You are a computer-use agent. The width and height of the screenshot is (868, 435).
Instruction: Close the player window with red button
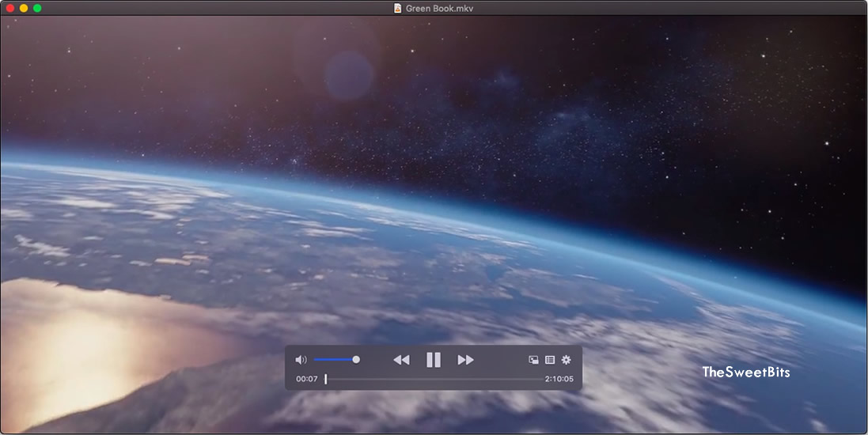10,8
